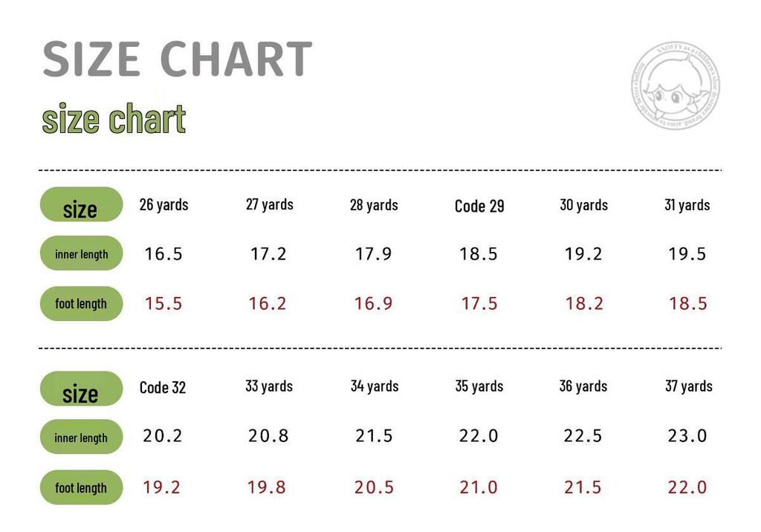
Task: Click the cartoon child logo watermark
Action: (x=676, y=85)
